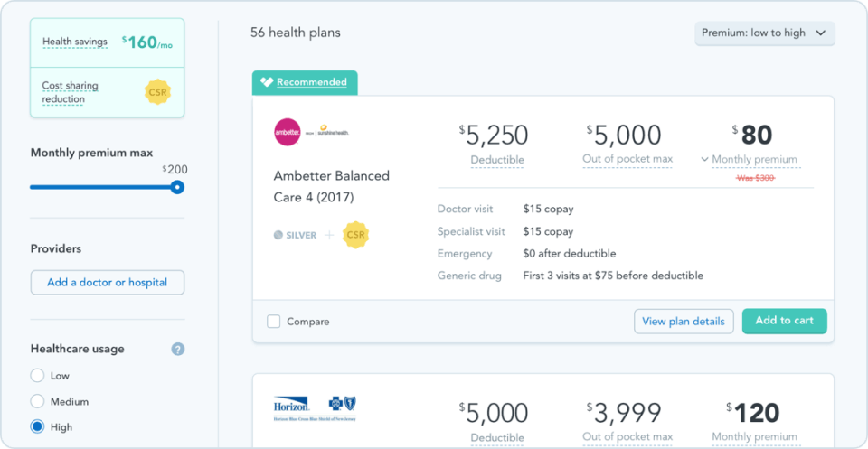Image resolution: width=868 pixels, height=449 pixels.
Task: Select Low healthcare usage
Action: click(37, 376)
